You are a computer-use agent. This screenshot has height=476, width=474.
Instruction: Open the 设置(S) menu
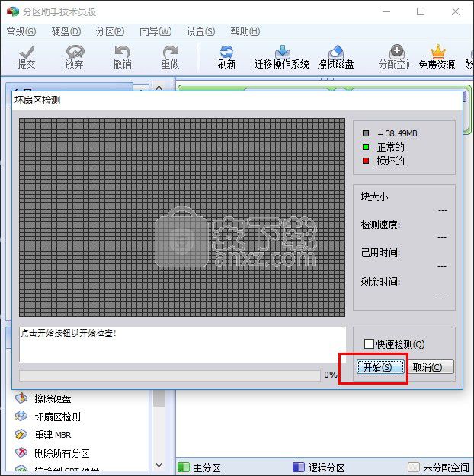coord(201,31)
